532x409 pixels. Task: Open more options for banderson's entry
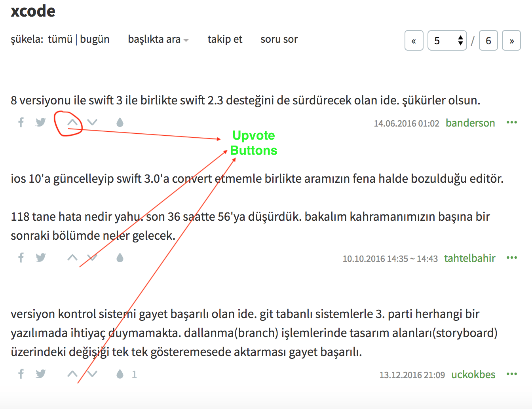click(x=512, y=122)
